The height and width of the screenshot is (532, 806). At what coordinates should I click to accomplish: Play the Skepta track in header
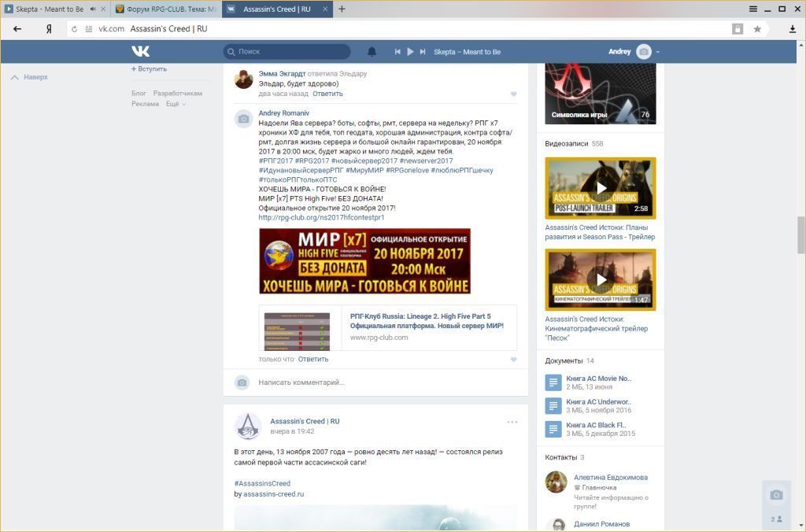(410, 51)
